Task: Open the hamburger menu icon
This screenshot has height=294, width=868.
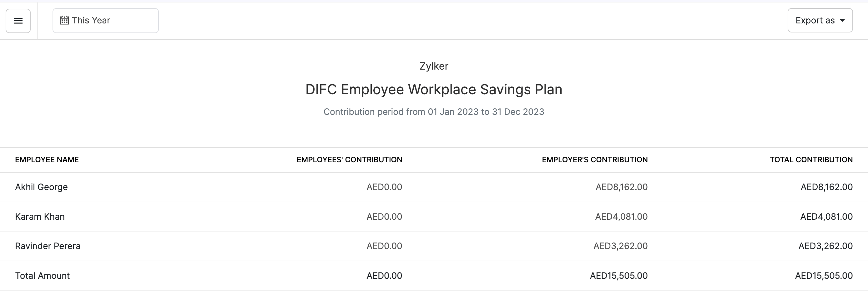Action: [18, 21]
